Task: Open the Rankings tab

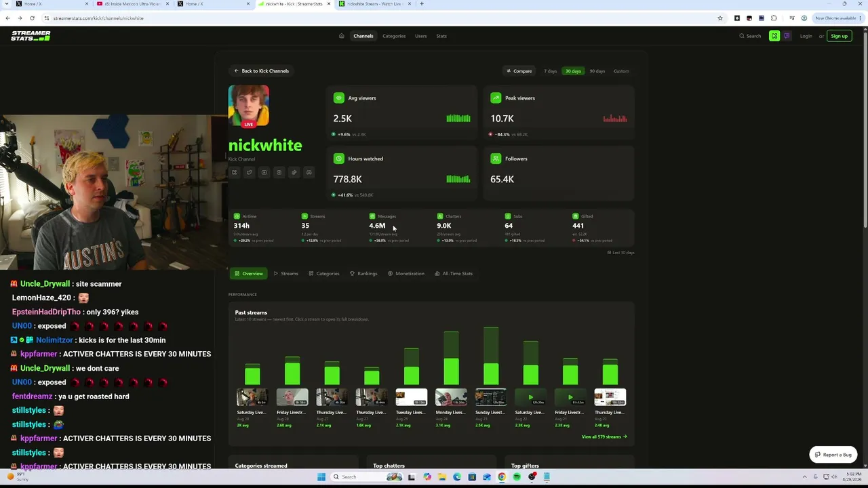Action: [363, 274]
